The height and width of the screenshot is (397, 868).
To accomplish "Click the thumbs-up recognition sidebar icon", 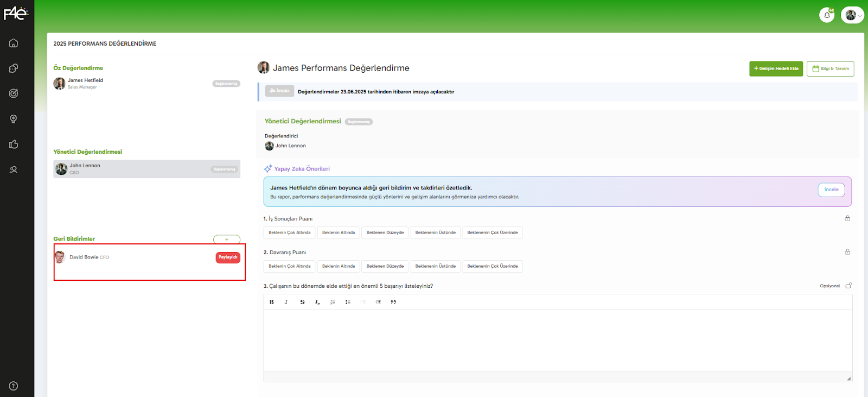I will pyautogui.click(x=14, y=144).
